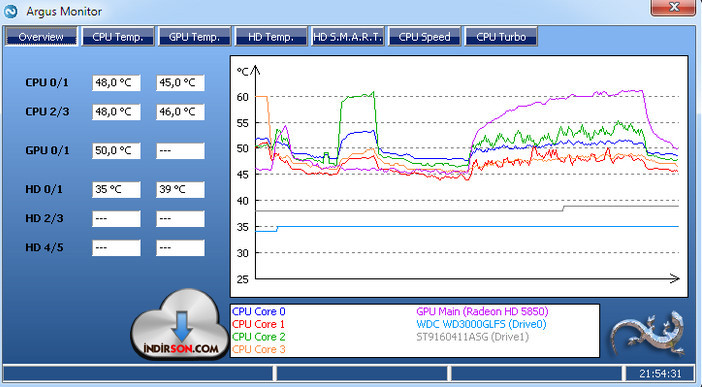Click the CPU Core 0 legend entry
Viewport: 702px width, 387px height.
click(x=259, y=311)
